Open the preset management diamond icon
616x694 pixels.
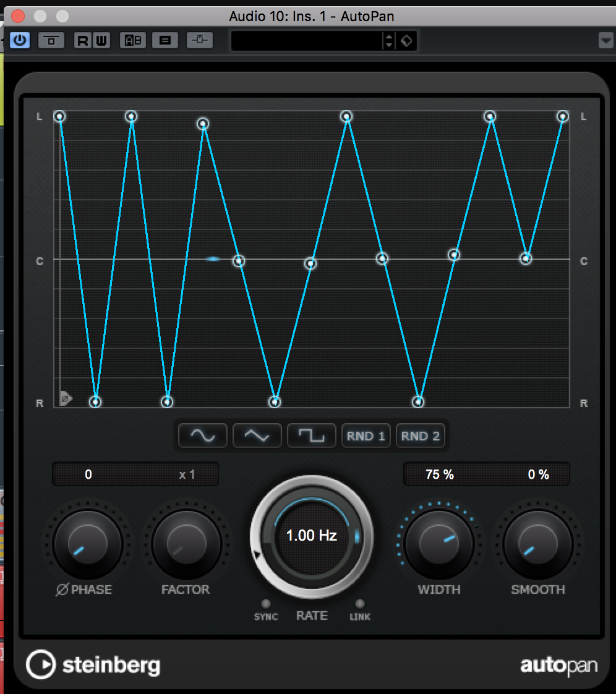(406, 41)
